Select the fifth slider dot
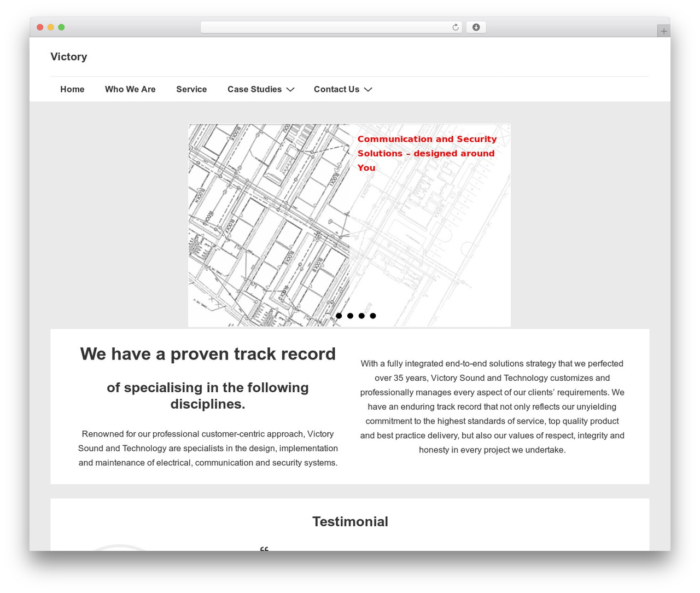Image resolution: width=700 pixels, height=593 pixels. click(373, 316)
